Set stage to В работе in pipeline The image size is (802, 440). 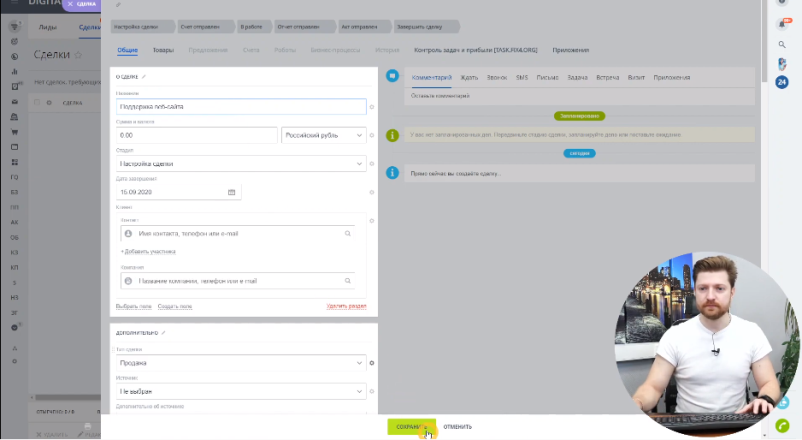click(254, 27)
